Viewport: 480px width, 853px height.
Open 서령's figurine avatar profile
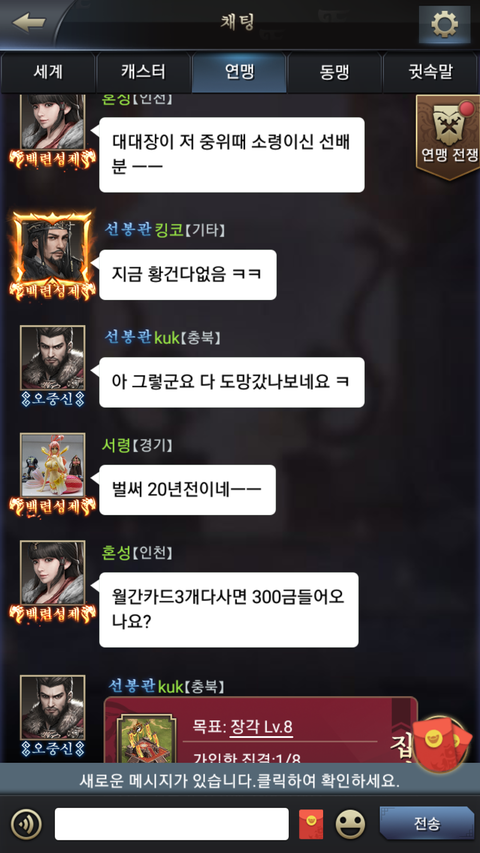click(x=53, y=466)
